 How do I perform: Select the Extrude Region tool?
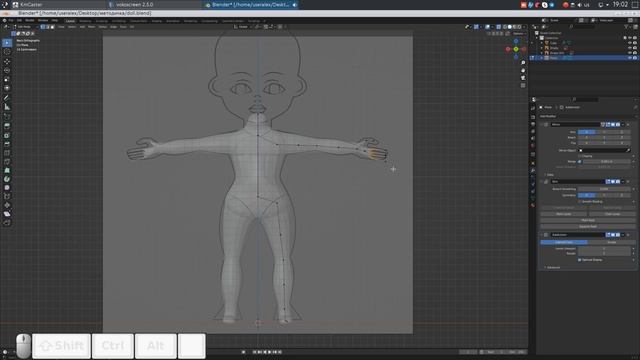[7, 126]
